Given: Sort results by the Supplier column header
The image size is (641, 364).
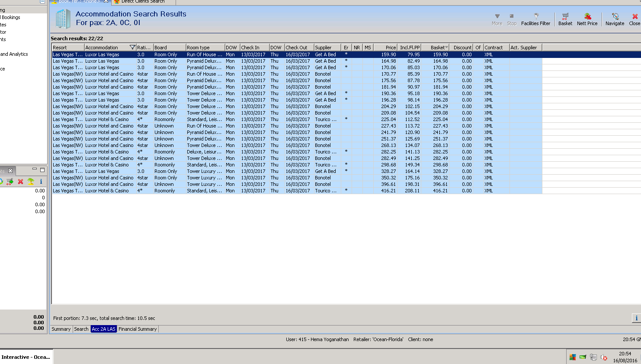Looking at the screenshot, I should (x=327, y=48).
